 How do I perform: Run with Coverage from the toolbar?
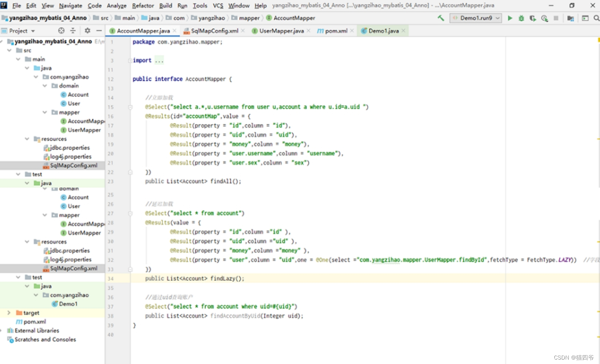(x=533, y=18)
